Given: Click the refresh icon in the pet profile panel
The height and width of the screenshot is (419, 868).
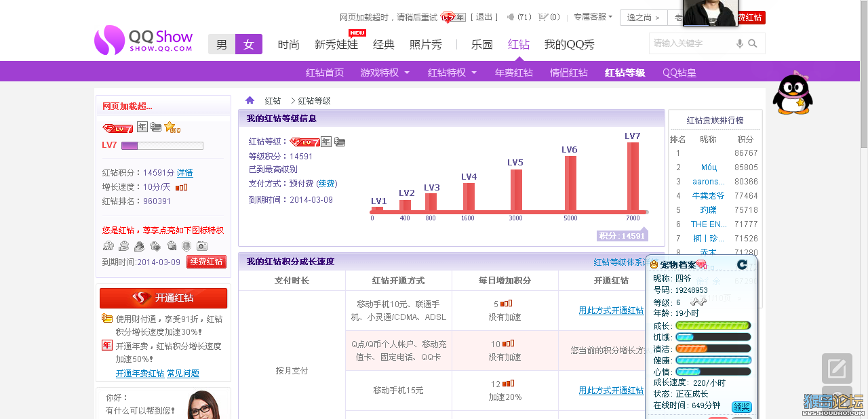Looking at the screenshot, I should [743, 264].
